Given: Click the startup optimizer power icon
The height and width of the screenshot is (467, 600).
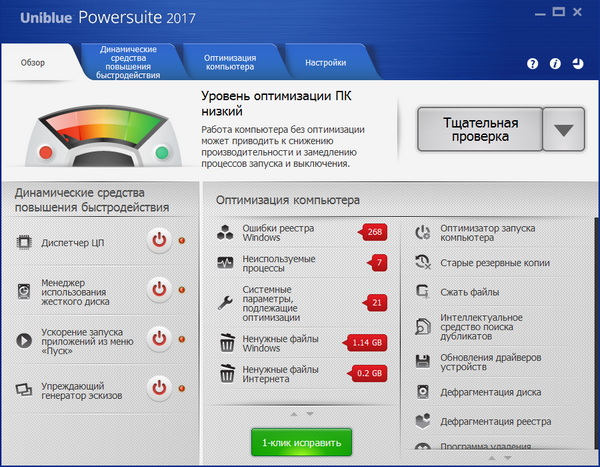Looking at the screenshot, I should [x=423, y=232].
